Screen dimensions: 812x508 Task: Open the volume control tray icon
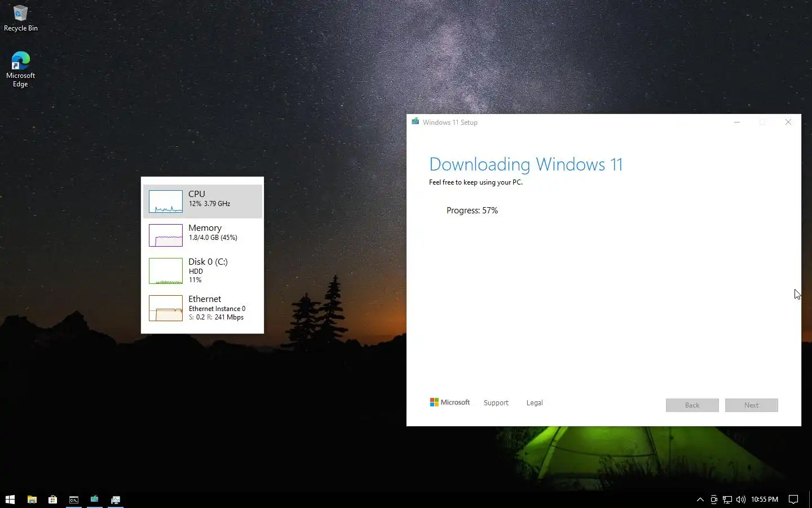(x=741, y=500)
